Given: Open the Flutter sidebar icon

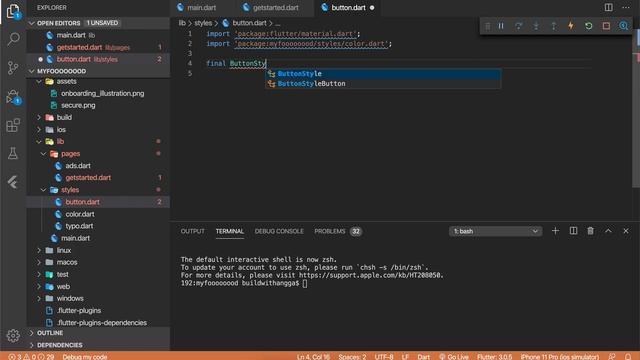Looking at the screenshot, I should pyautogui.click(x=13, y=182).
